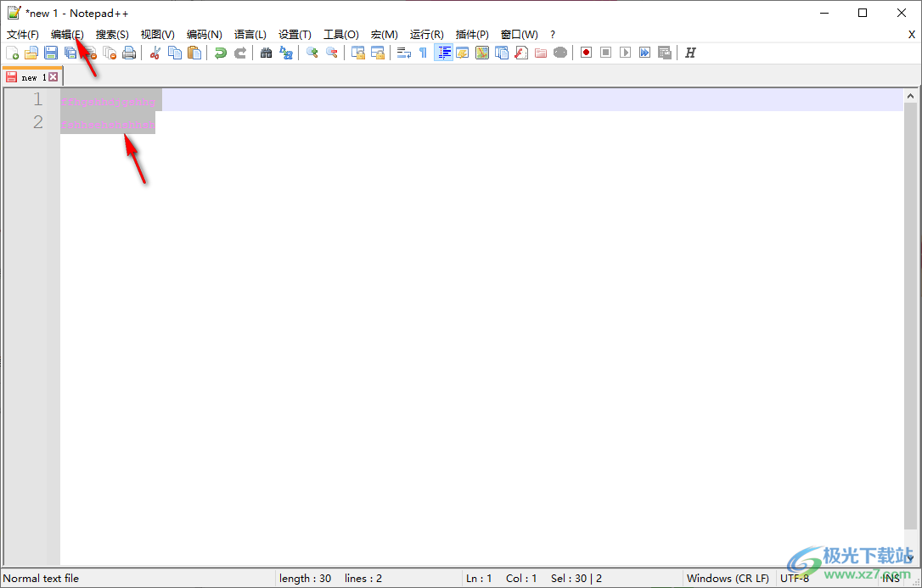Close the new 1 tab via its X

click(54, 76)
